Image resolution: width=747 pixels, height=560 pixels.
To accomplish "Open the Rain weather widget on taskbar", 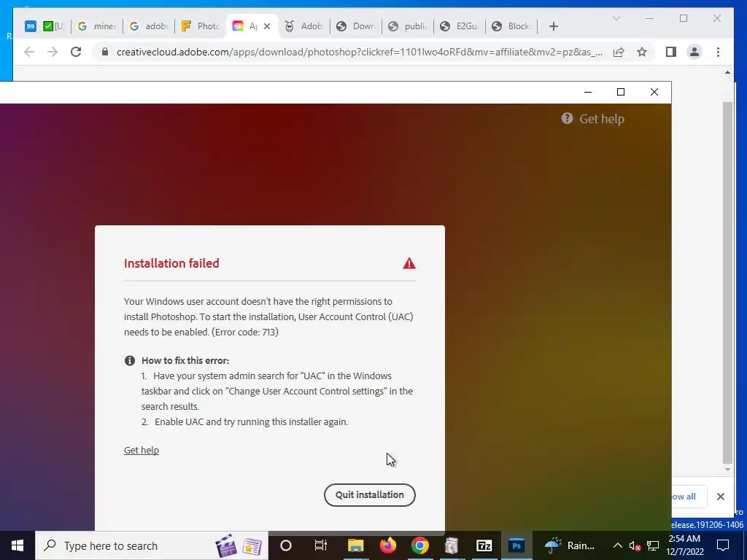I will coord(570,545).
